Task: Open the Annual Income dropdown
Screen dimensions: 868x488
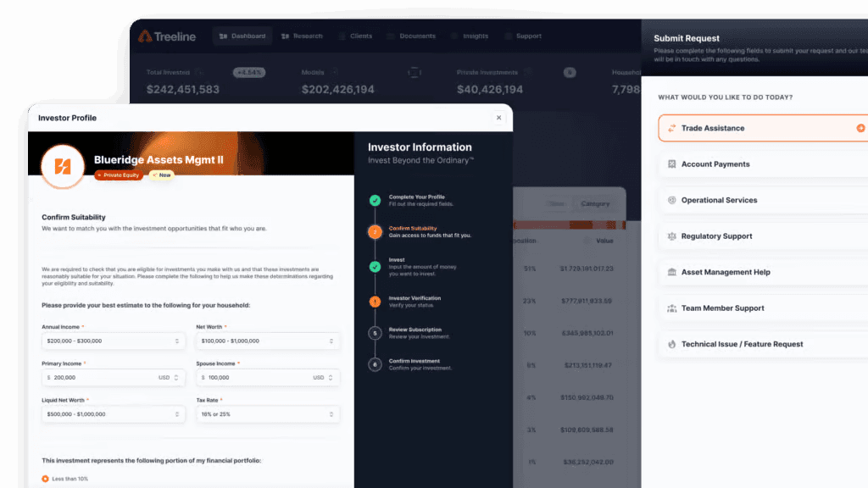Action: pyautogui.click(x=113, y=341)
